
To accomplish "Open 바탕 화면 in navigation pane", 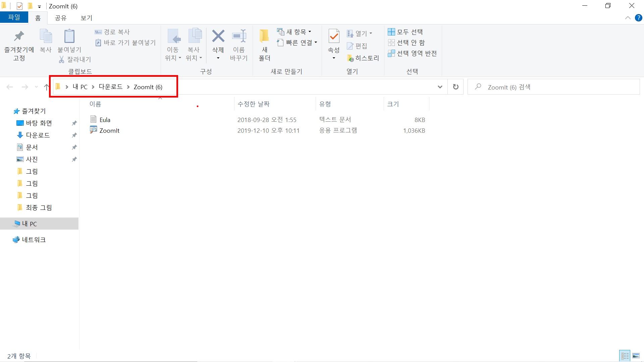I will point(39,123).
